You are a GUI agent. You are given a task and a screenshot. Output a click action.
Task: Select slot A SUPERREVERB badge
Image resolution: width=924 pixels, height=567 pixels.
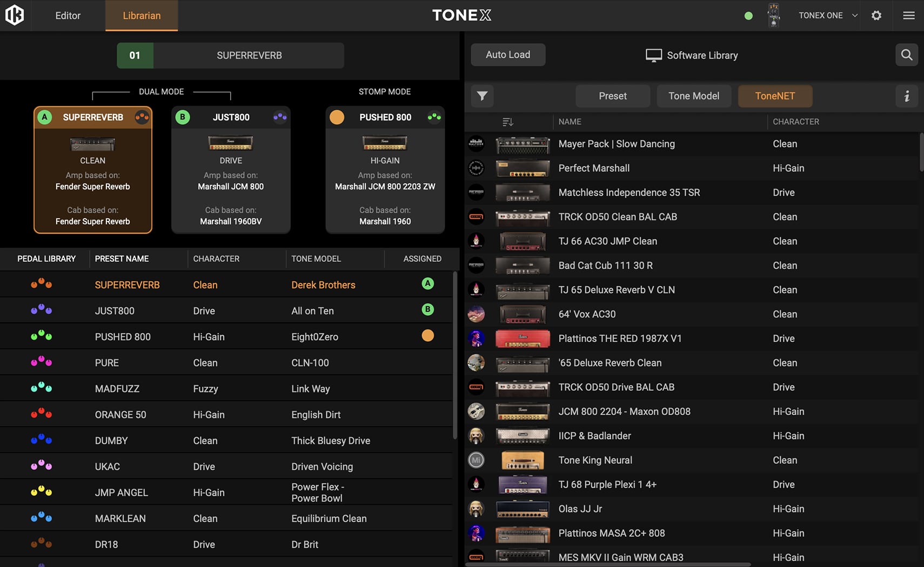[45, 117]
